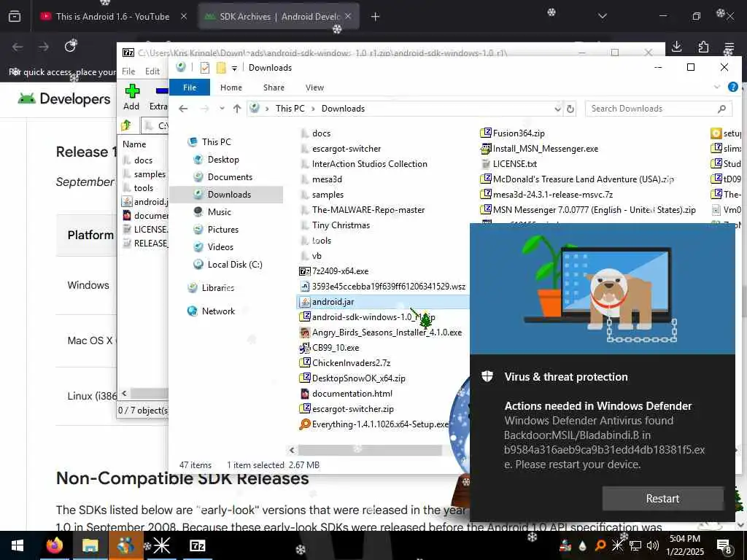Select LICENSE.txt in Downloads

pyautogui.click(x=514, y=164)
